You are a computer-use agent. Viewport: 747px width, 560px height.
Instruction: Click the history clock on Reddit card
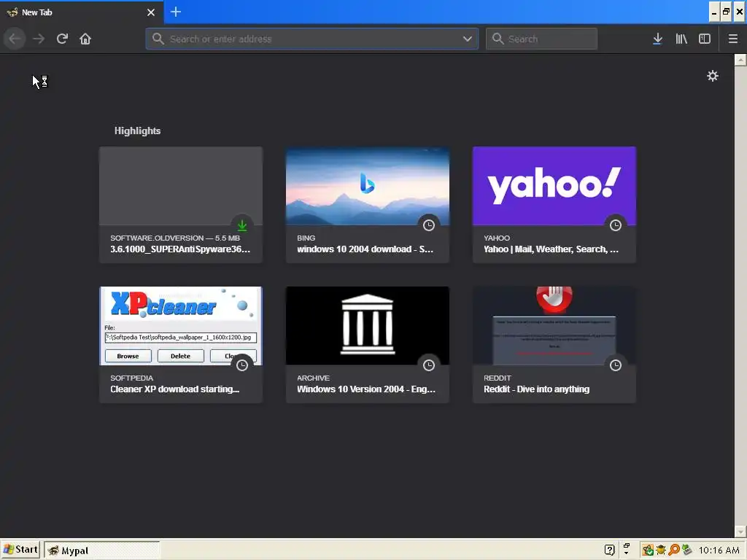coord(616,365)
